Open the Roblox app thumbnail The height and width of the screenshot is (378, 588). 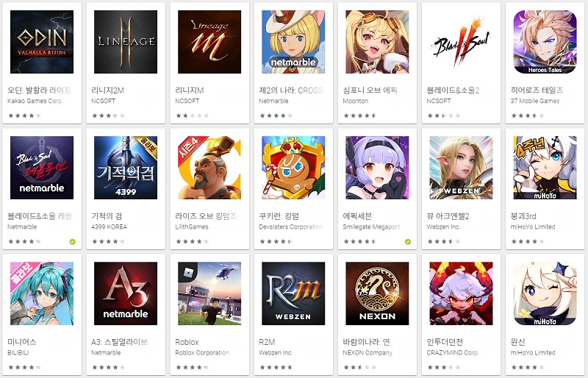pyautogui.click(x=209, y=293)
